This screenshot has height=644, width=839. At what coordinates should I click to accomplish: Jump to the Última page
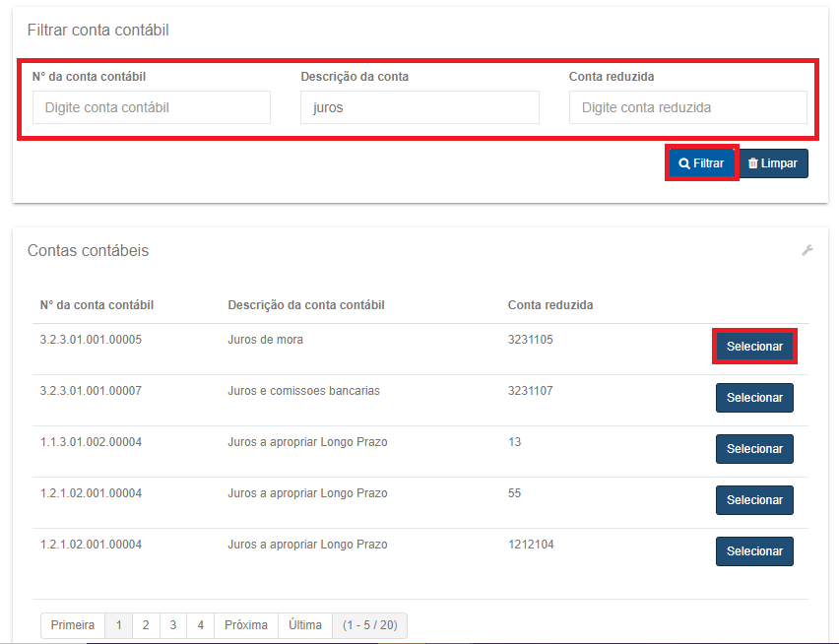(305, 625)
